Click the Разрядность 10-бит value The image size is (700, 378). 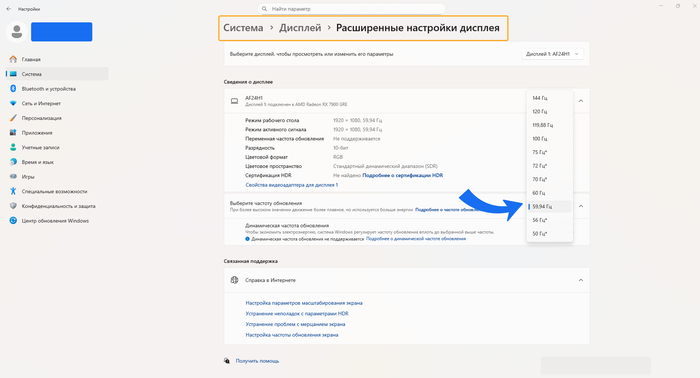click(x=341, y=148)
